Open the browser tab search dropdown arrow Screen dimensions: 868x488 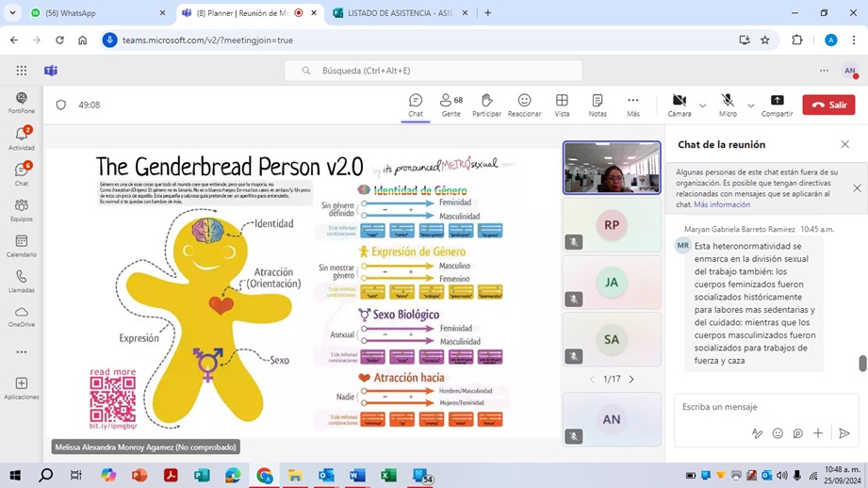click(12, 13)
